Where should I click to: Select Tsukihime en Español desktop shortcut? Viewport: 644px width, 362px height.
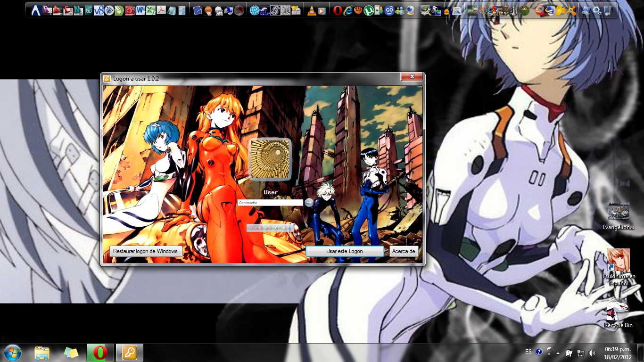618,267
